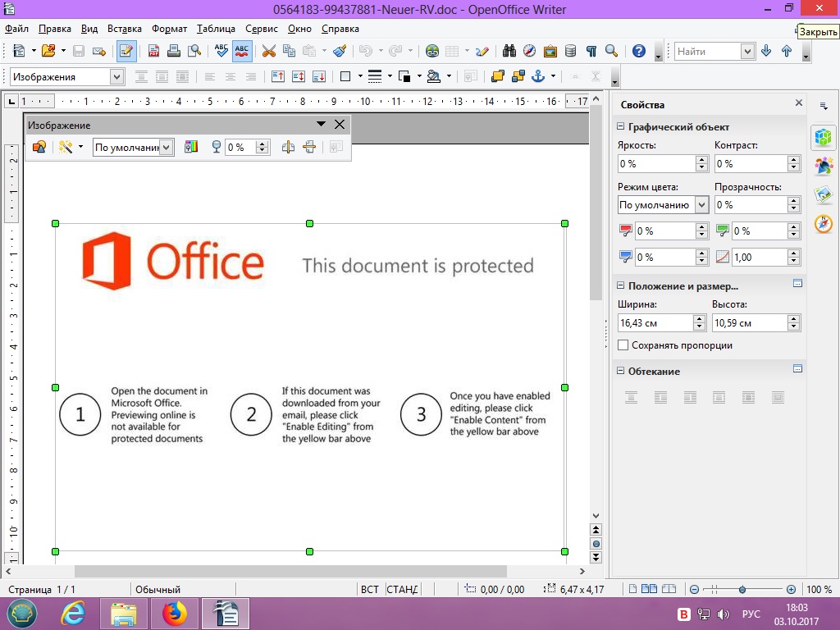840x630 pixels.
Task: Click the Cut scissors icon
Action: coord(268,51)
